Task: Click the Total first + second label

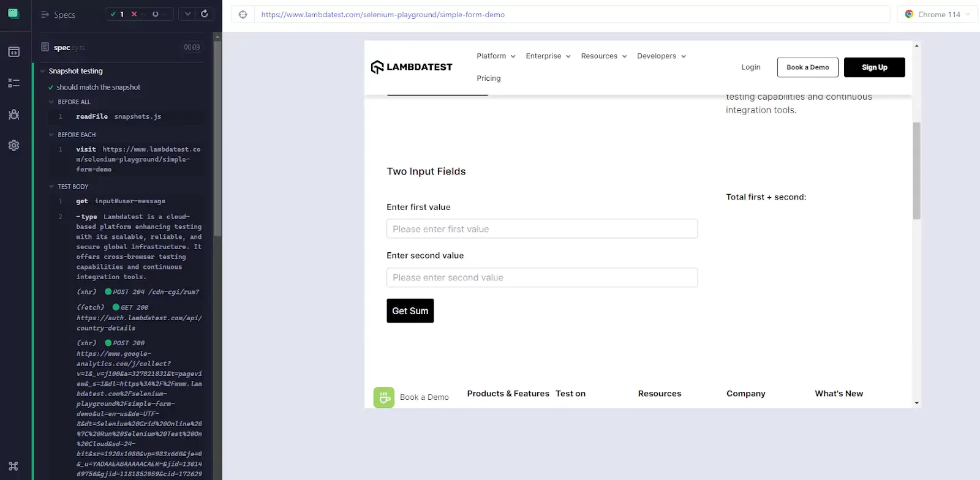Action: pos(766,197)
